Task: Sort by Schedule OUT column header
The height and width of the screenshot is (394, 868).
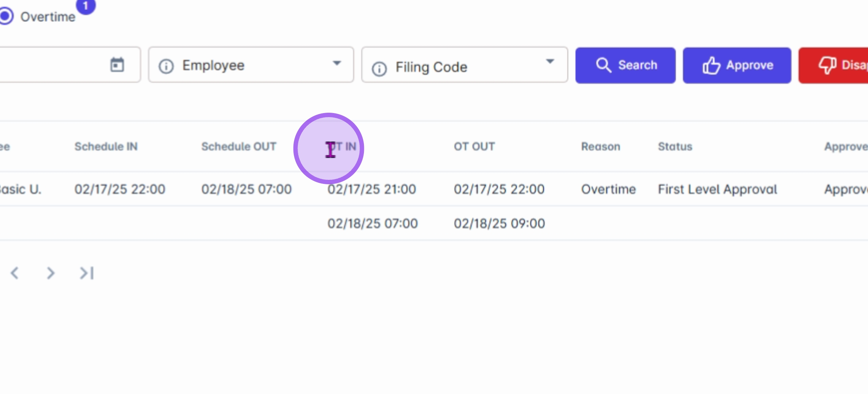Action: point(239,147)
